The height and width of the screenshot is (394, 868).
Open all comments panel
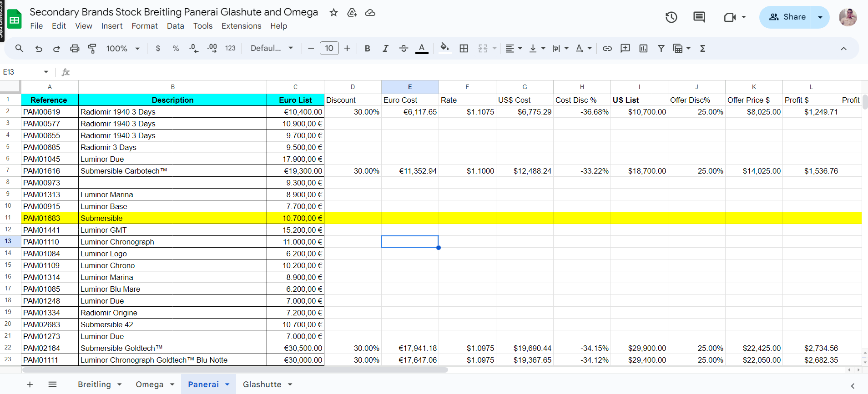699,17
